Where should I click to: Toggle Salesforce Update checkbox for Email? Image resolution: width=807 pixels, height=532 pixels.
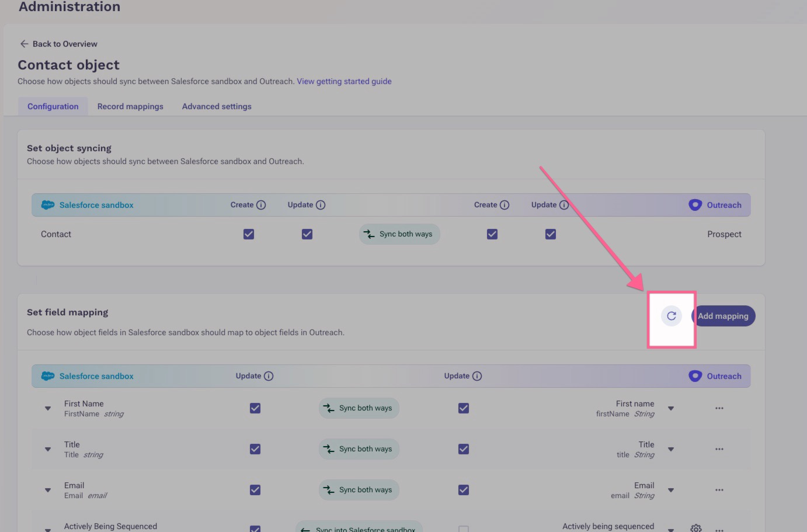point(255,490)
